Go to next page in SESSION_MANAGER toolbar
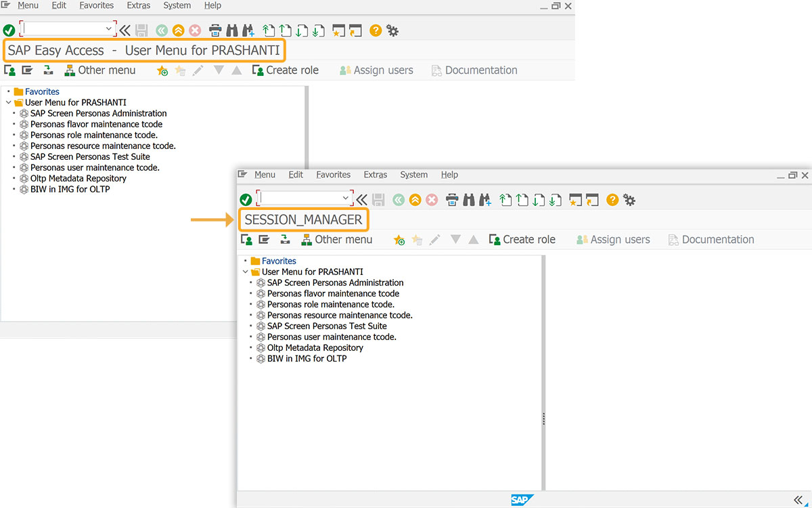The image size is (812, 508). (538, 200)
